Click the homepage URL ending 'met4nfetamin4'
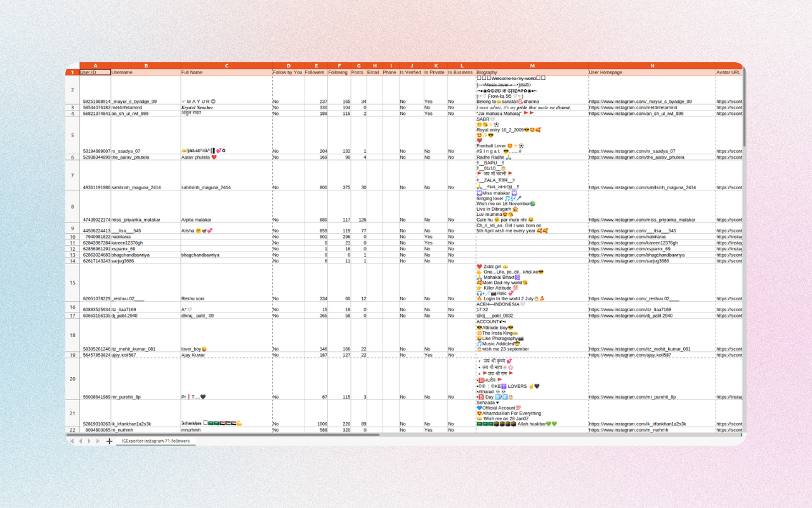Screen dimensions: 812x508 tap(652, 108)
